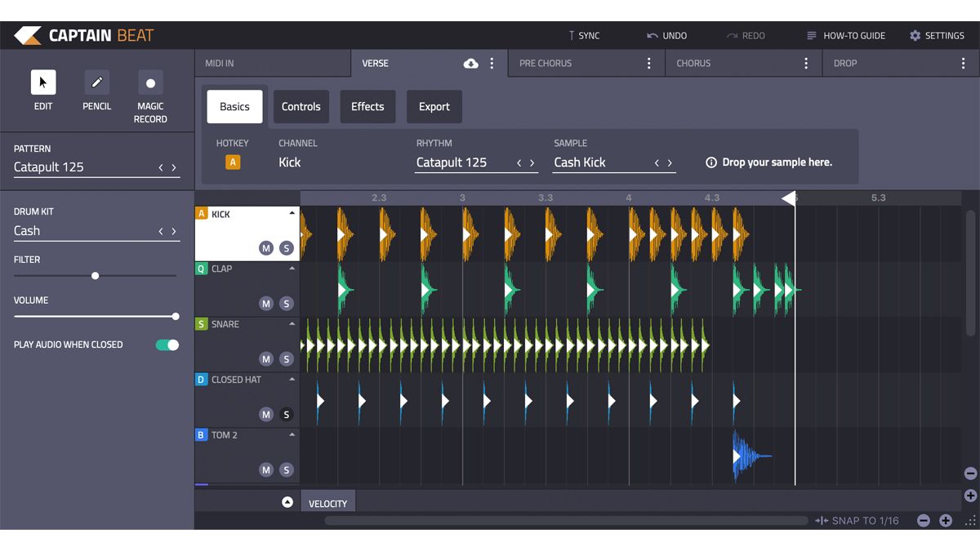Collapse the Tom 2 channel row arrow
The image size is (980, 551).
click(x=292, y=434)
